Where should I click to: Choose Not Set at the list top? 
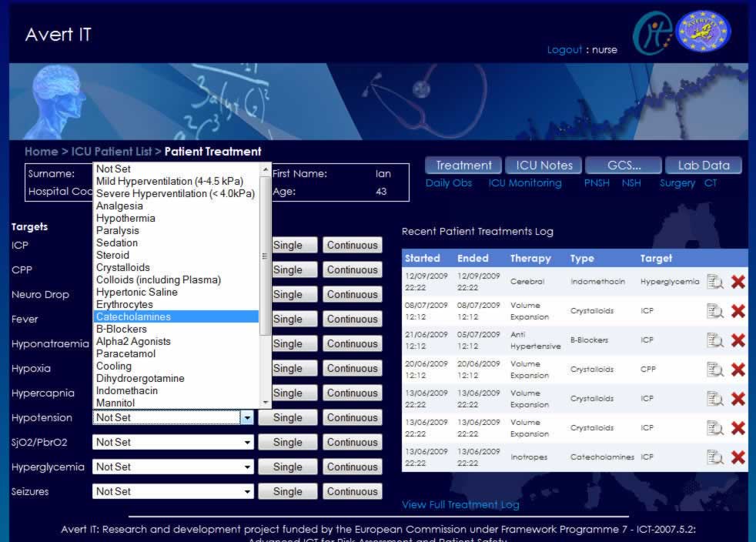click(176, 169)
